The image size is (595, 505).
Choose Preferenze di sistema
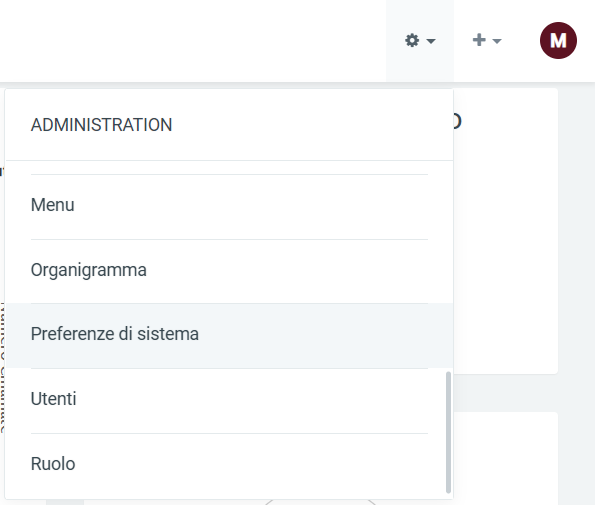(x=229, y=336)
